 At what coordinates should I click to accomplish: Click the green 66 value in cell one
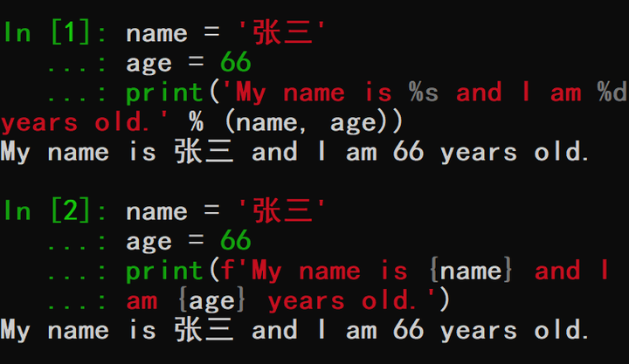(x=236, y=63)
